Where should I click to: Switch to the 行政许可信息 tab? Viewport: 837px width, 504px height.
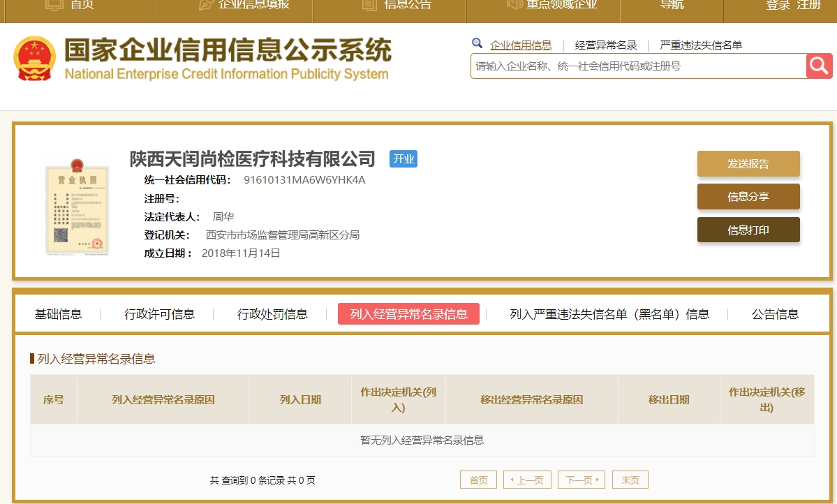pos(160,314)
